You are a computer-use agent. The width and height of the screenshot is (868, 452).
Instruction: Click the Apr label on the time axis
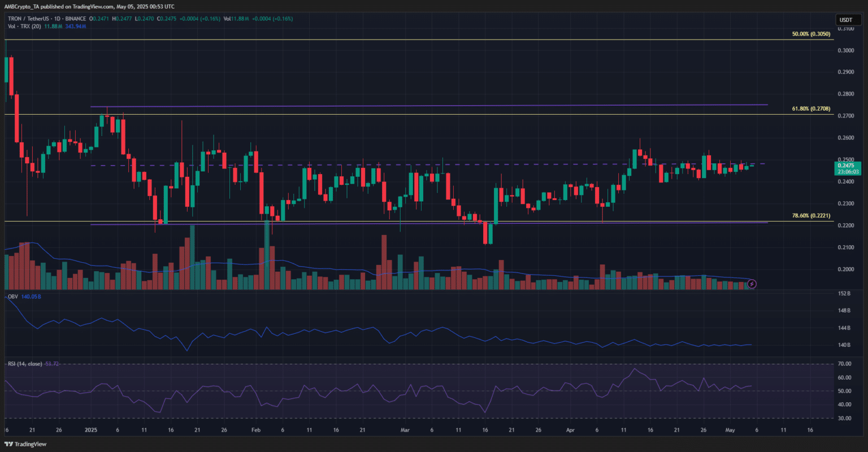571,430
